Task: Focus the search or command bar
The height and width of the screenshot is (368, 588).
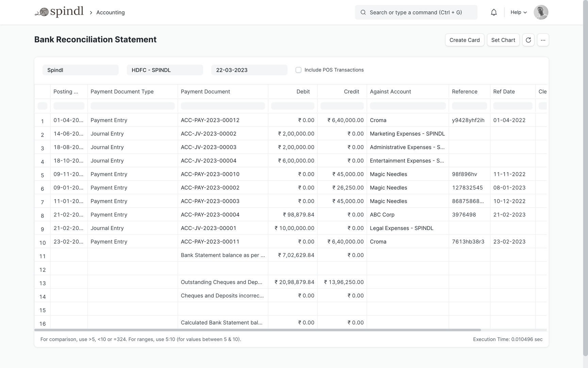Action: click(416, 12)
